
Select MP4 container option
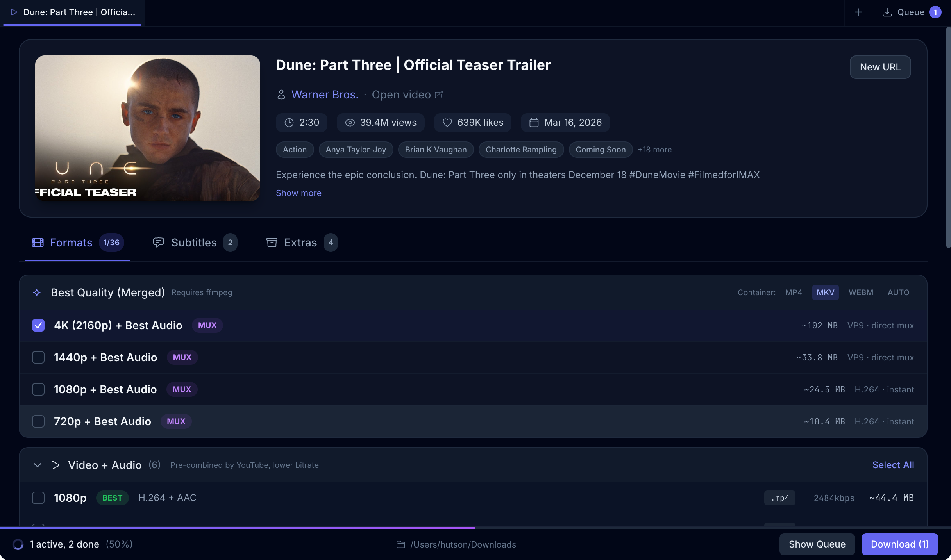tap(794, 292)
